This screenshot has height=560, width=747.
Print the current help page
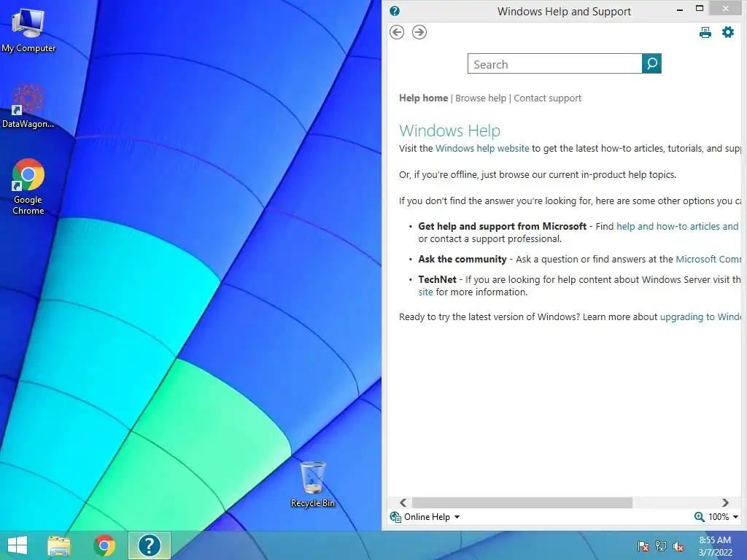click(x=705, y=32)
